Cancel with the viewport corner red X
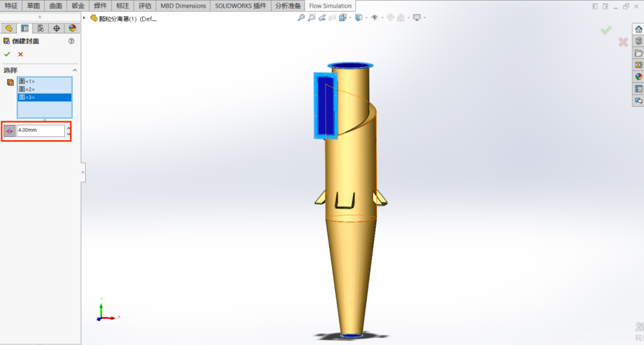 click(623, 42)
